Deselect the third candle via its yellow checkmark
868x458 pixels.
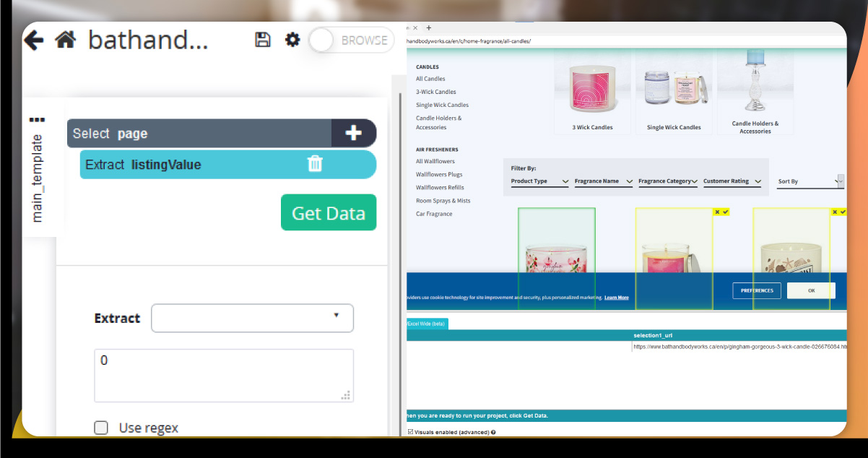(x=842, y=212)
